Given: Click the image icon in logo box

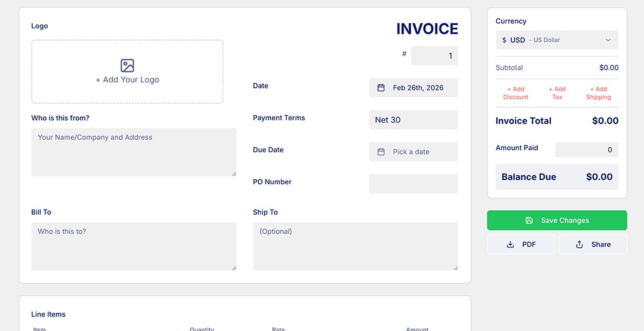Looking at the screenshot, I should pos(127,66).
